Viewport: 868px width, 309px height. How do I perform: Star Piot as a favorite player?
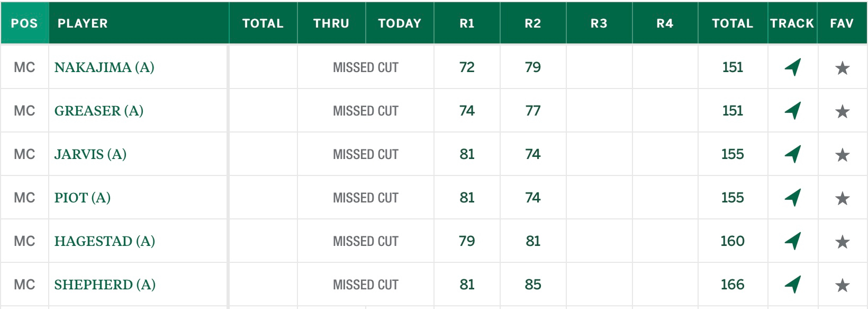click(x=842, y=198)
